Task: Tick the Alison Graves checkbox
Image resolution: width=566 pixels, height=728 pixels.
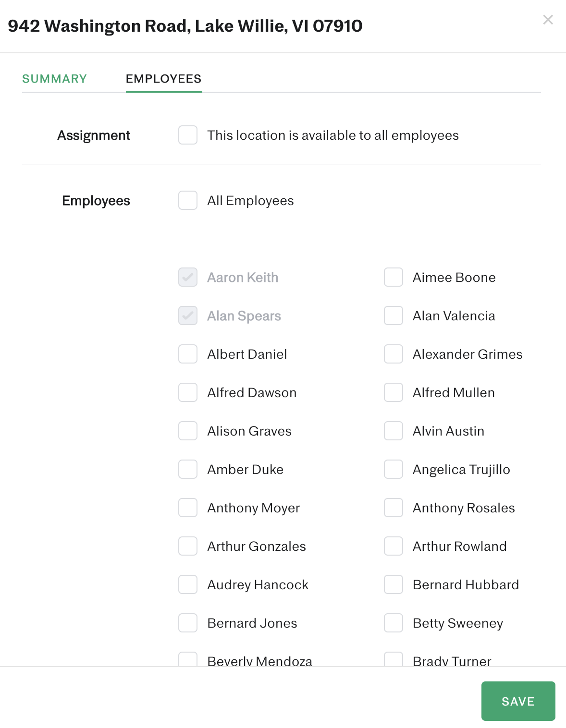Action: pyautogui.click(x=188, y=431)
